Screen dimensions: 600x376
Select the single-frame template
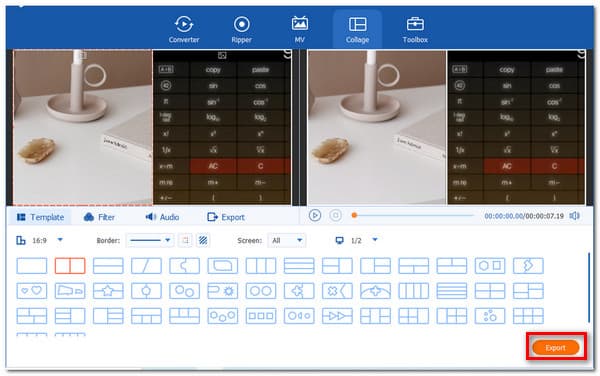click(x=32, y=266)
